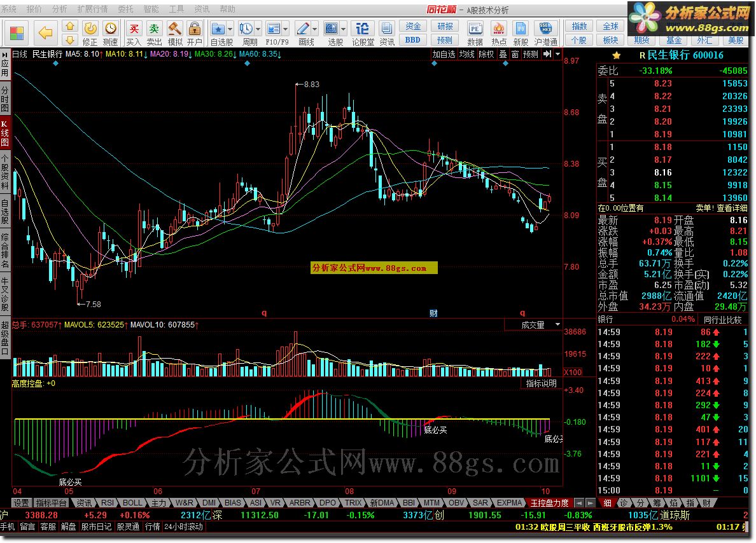Open the 测速 speed test clock
The height and width of the screenshot is (543, 756).
pyautogui.click(x=111, y=33)
